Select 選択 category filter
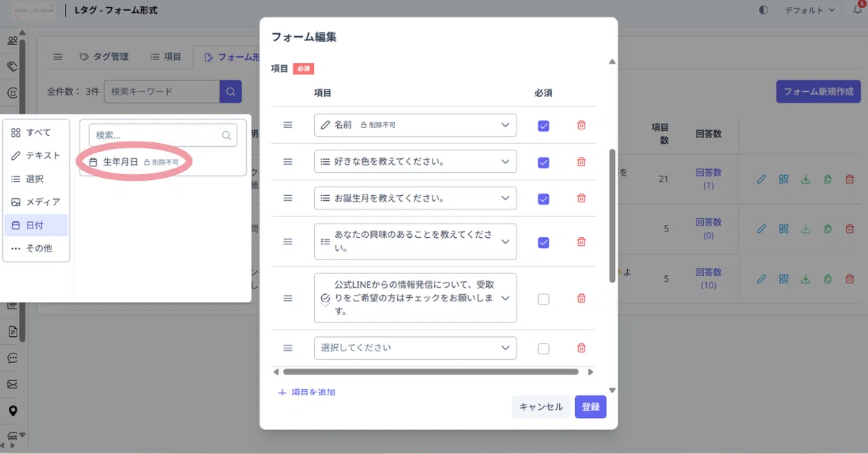 [36, 179]
